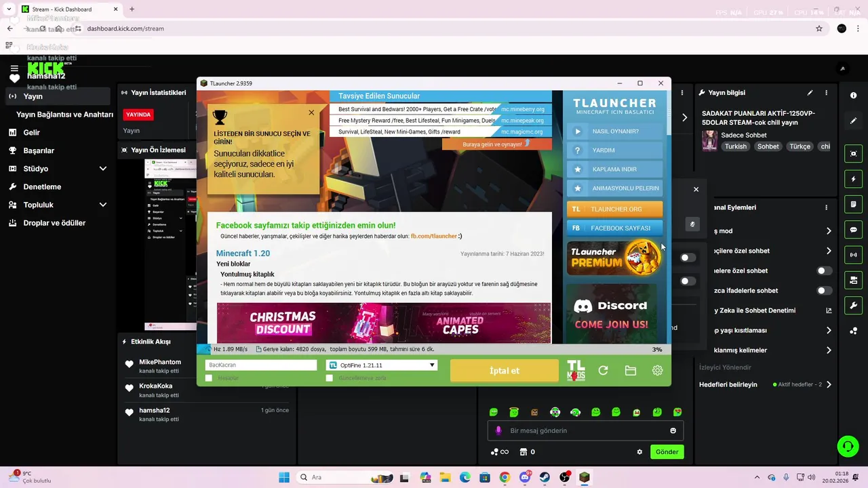Open fb.com/tlauncher link
868x488 pixels.
(434, 236)
